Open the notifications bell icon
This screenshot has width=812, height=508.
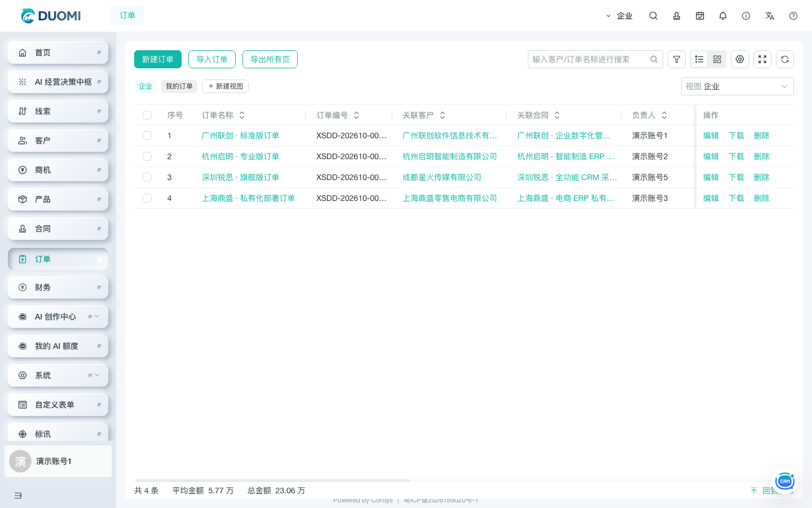coord(723,16)
